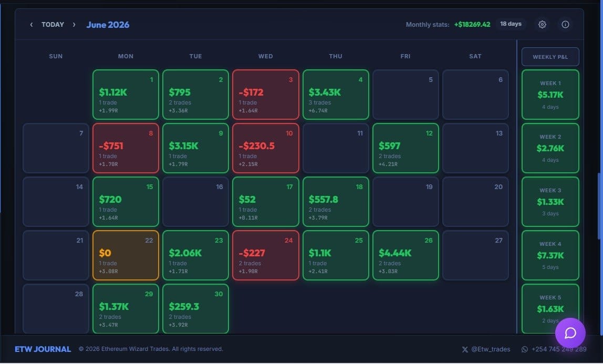Click the 18 days badge
The width and height of the screenshot is (603, 364).
[x=511, y=24]
